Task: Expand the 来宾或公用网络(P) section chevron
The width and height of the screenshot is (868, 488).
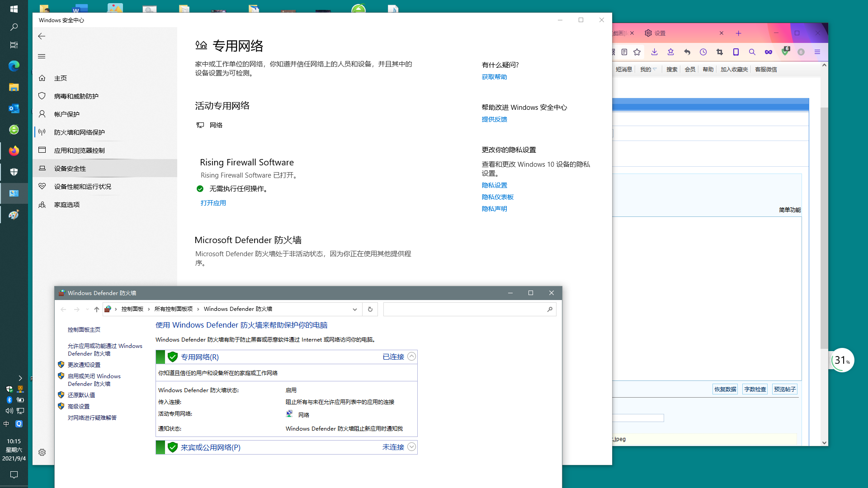Action: tap(411, 447)
